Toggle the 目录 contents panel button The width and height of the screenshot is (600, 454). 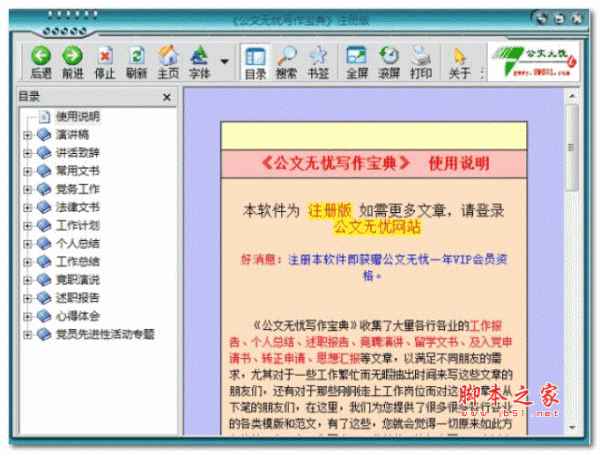255,62
